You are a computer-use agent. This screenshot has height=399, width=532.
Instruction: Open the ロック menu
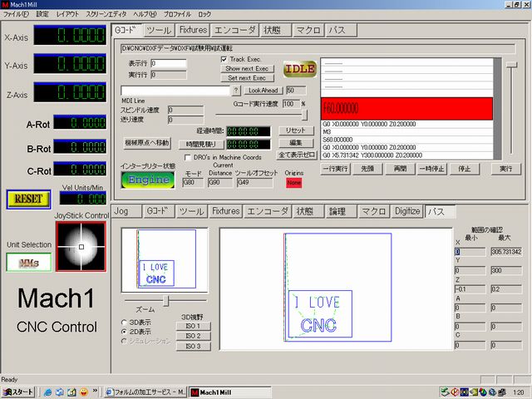click(204, 14)
